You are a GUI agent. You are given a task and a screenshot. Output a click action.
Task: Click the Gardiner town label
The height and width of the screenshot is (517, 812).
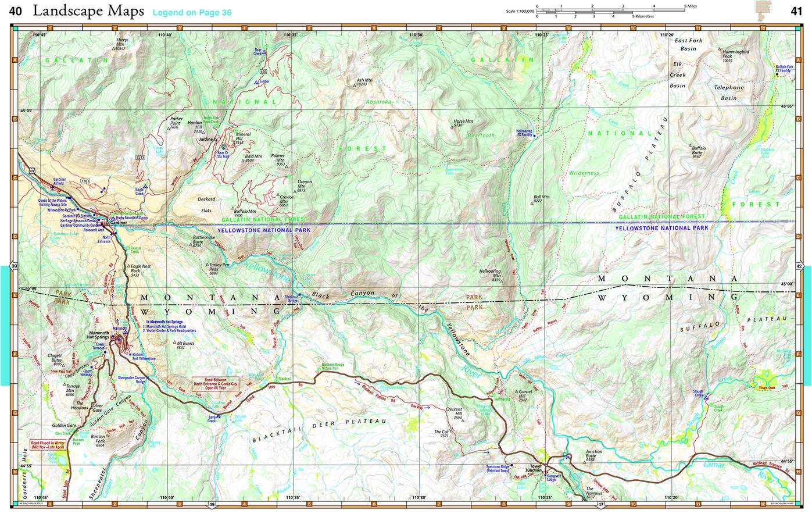click(x=119, y=223)
